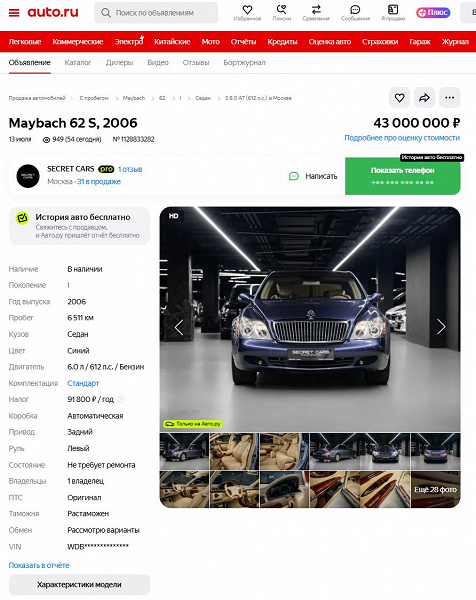
Task: Add listing to favorites heart button
Action: click(x=399, y=98)
